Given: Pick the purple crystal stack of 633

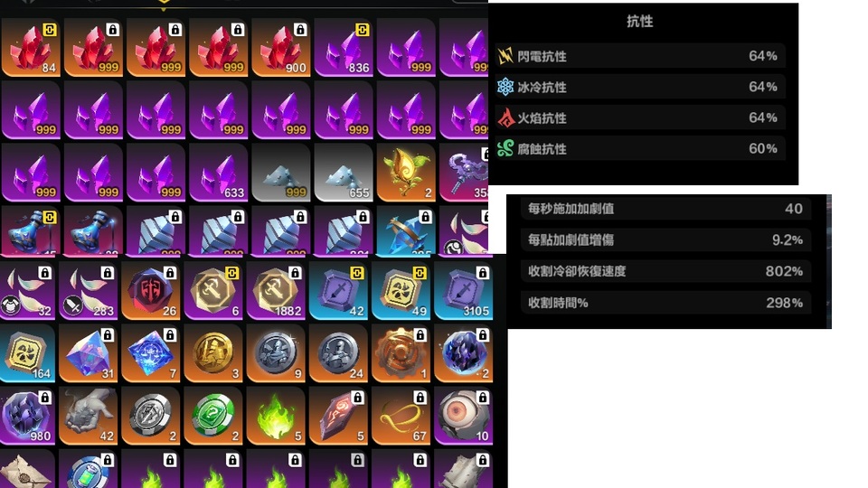Looking at the screenshot, I should point(219,173).
